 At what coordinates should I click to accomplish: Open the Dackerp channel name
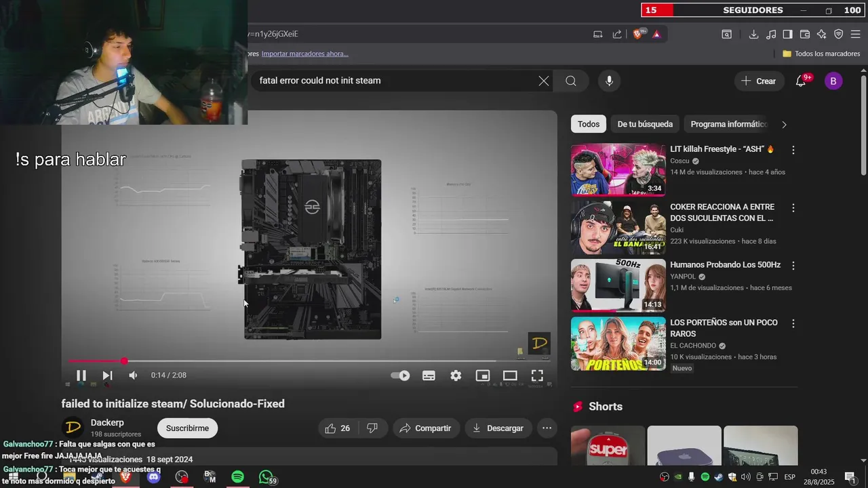(107, 423)
